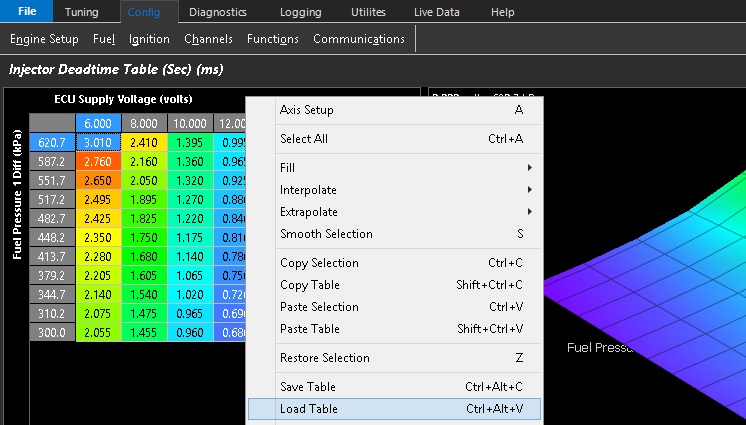Viewport: 746px width, 425px height.
Task: Open the Diagnostics tab
Action: pyautogui.click(x=217, y=12)
